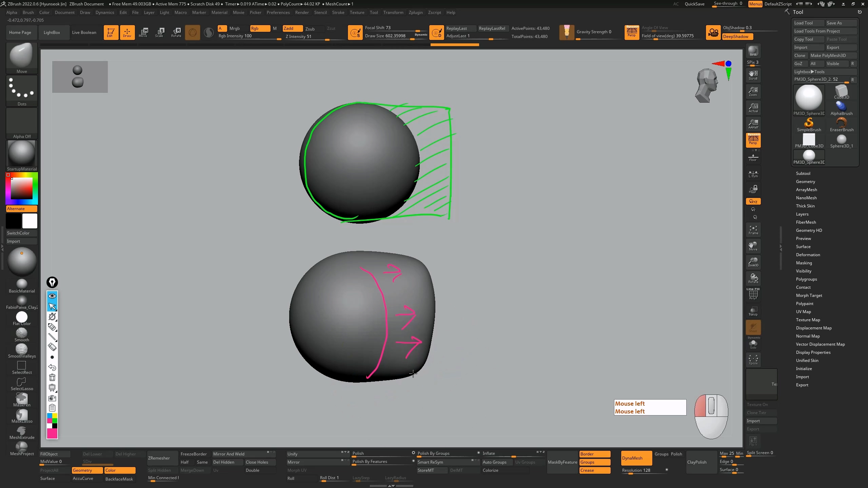
Task: Activate the MaskLasso brush icon
Action: [22, 415]
